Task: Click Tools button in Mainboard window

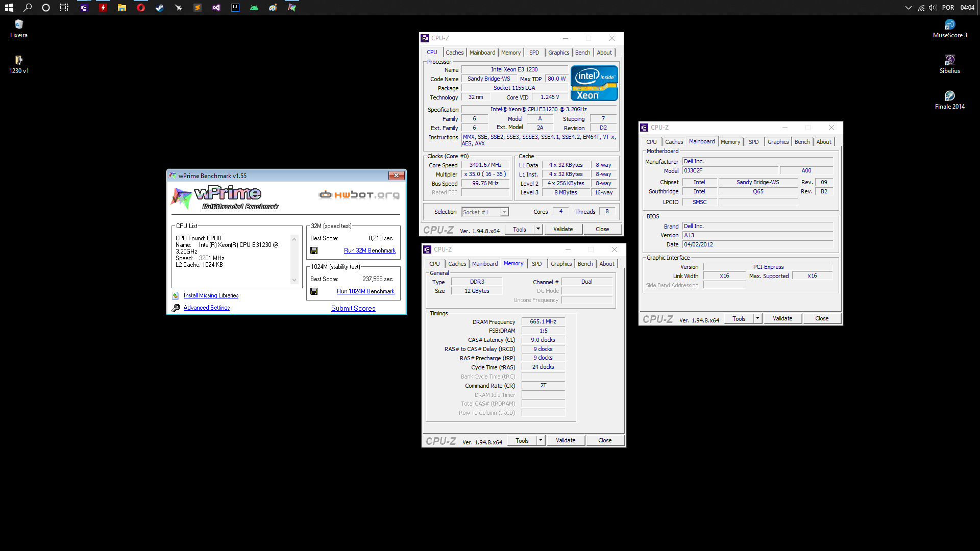Action: (x=739, y=318)
